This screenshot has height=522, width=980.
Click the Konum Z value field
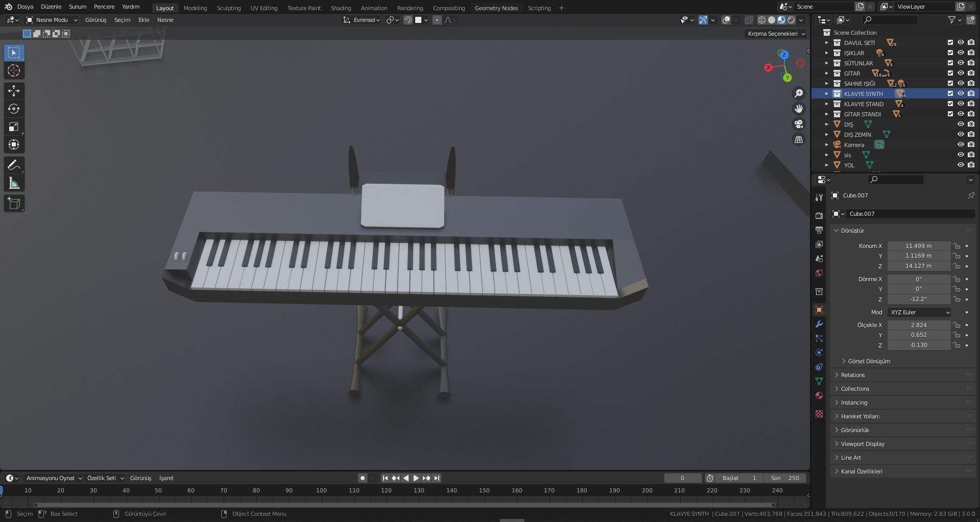click(919, 266)
